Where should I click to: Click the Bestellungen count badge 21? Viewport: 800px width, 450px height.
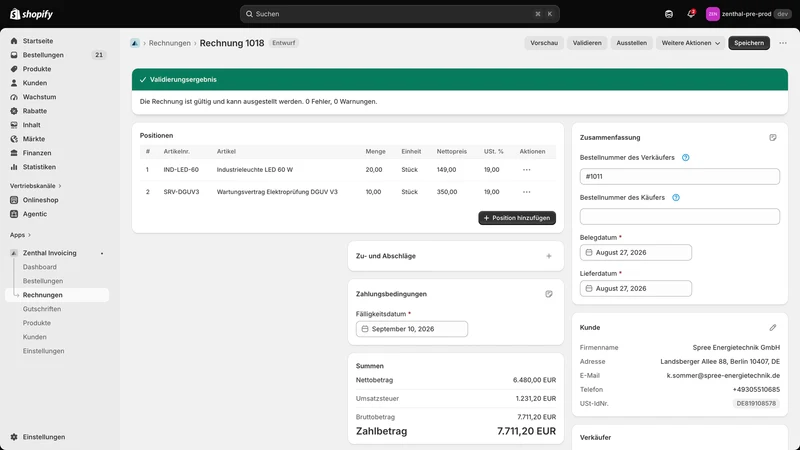pos(98,55)
